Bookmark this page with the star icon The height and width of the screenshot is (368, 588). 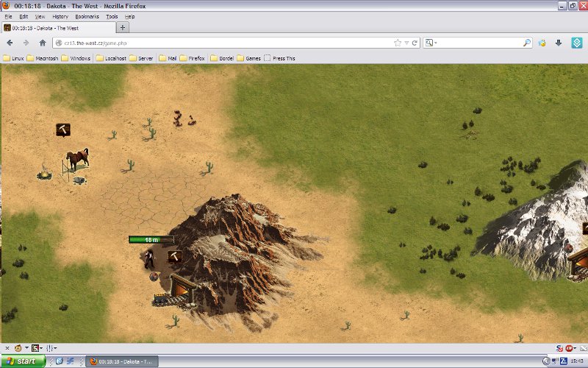pyautogui.click(x=398, y=43)
